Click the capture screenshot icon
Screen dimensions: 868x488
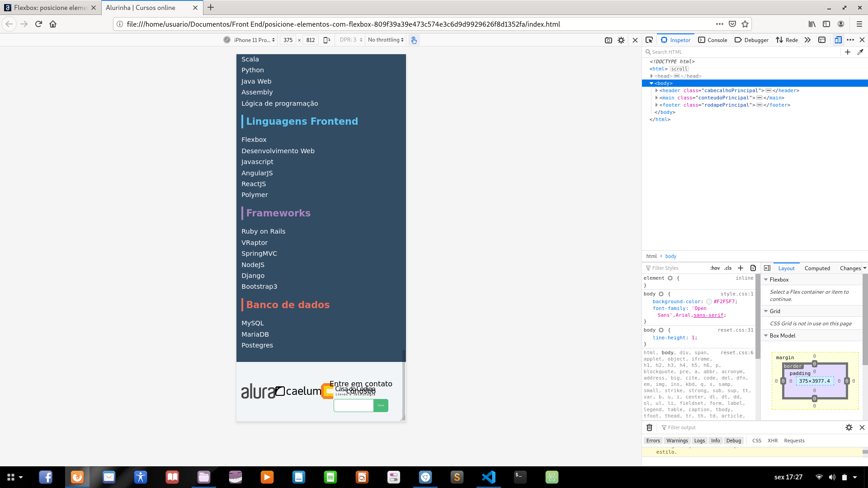(608, 39)
